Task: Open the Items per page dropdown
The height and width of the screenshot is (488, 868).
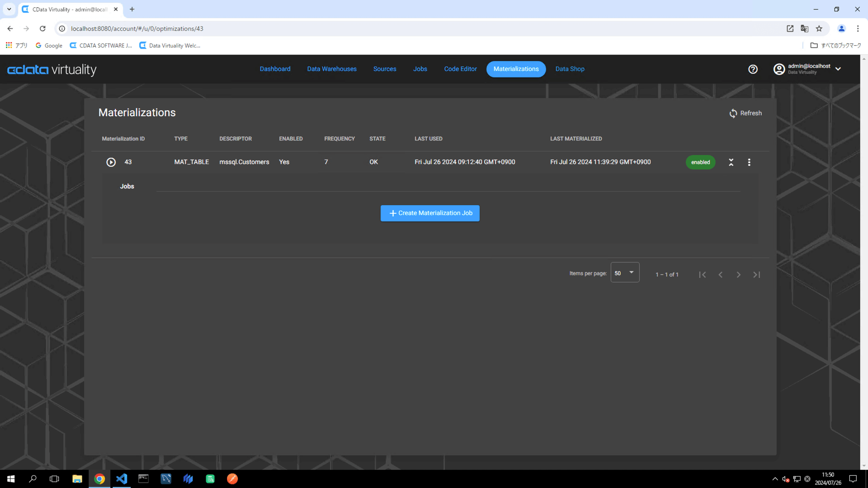Action: pos(625,273)
